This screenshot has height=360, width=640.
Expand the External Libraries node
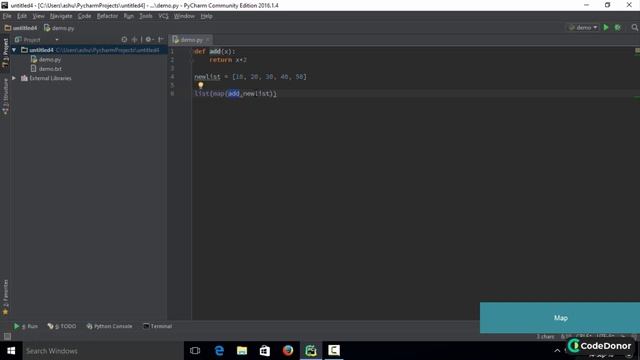click(14, 78)
